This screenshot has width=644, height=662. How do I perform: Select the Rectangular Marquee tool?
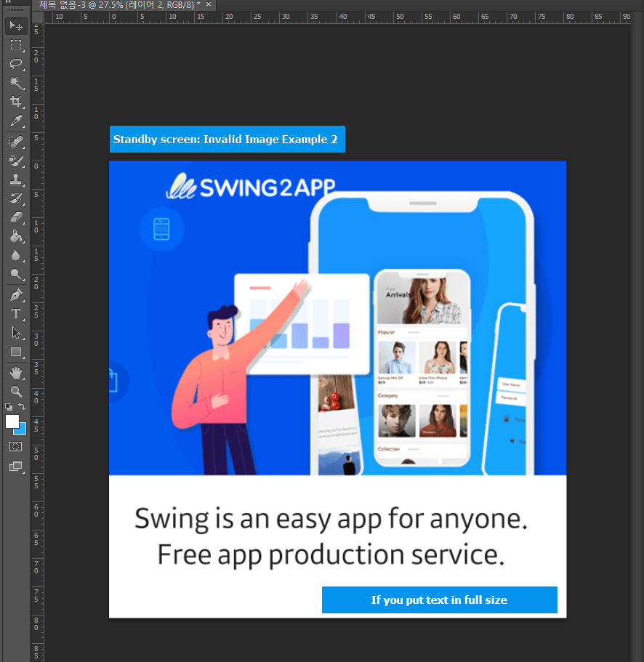(16, 45)
